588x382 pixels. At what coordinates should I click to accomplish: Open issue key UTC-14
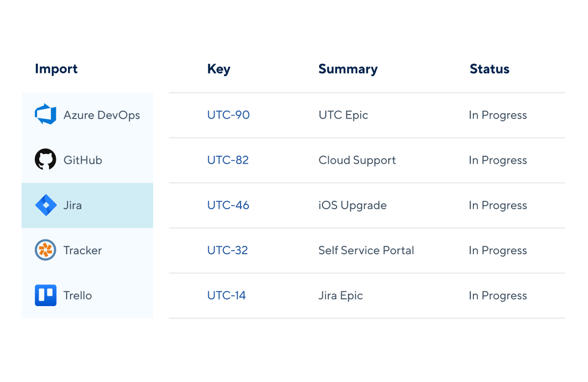tap(226, 295)
